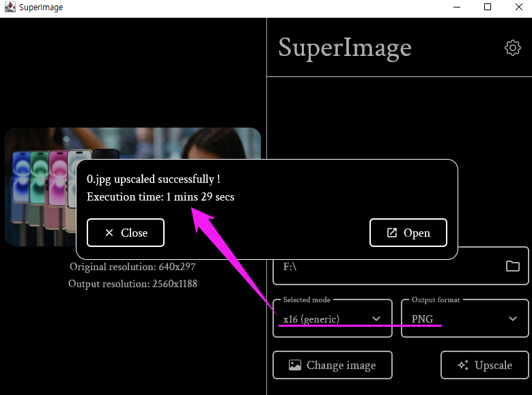This screenshot has width=532, height=395.
Task: Close the SuperImage window
Action: pos(519,7)
